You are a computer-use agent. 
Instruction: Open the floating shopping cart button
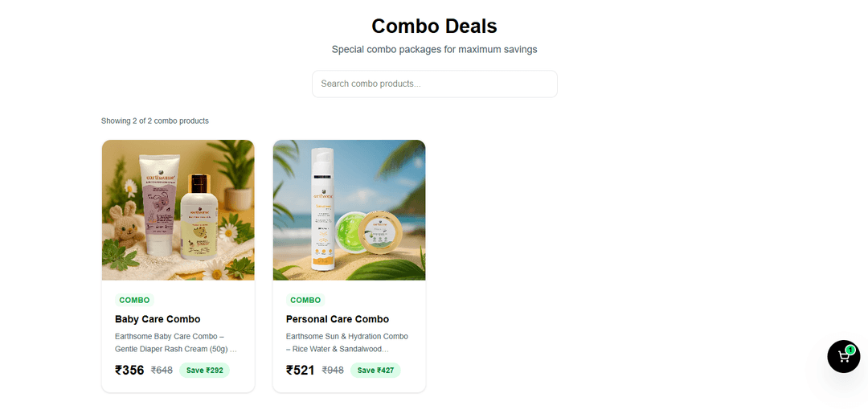(843, 357)
